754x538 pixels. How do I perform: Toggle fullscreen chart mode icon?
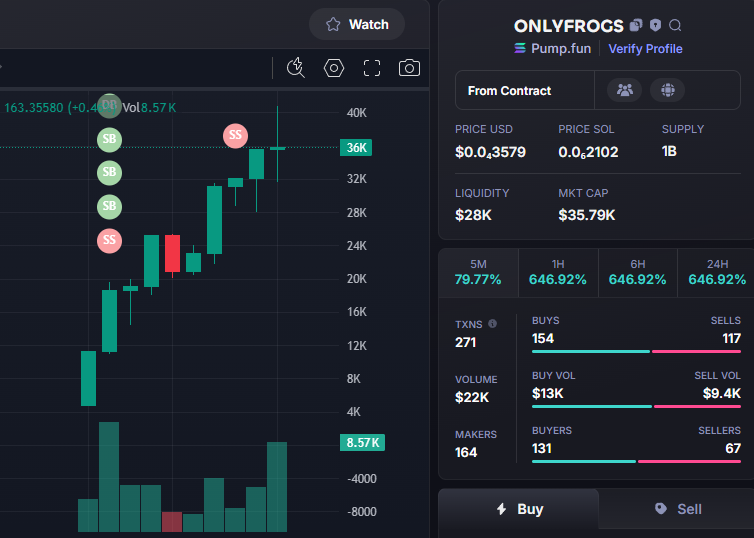[372, 68]
